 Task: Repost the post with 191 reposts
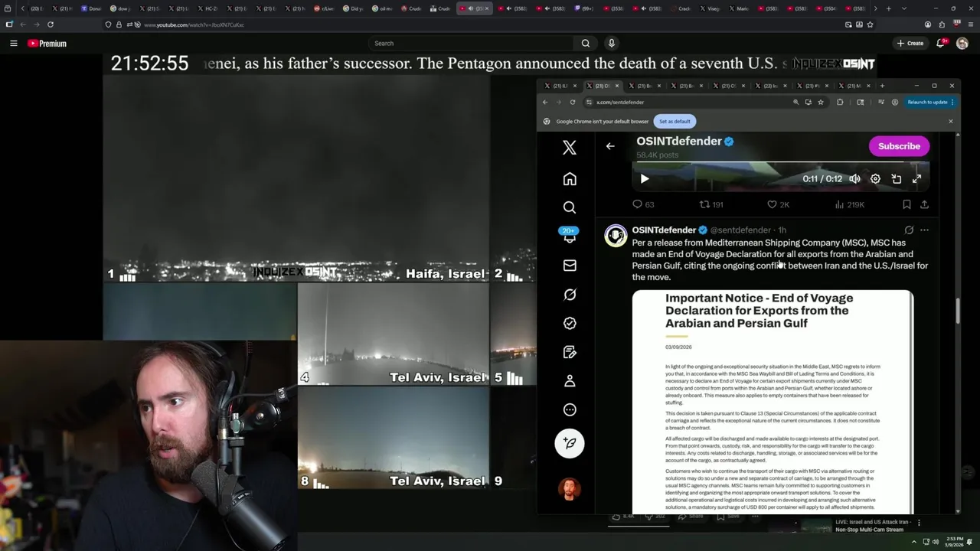coord(711,204)
